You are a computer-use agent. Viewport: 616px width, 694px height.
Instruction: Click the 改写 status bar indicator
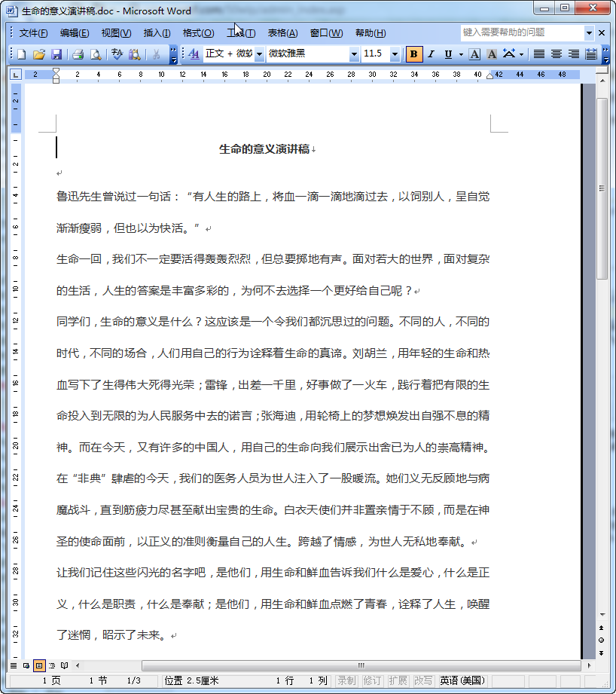click(423, 680)
